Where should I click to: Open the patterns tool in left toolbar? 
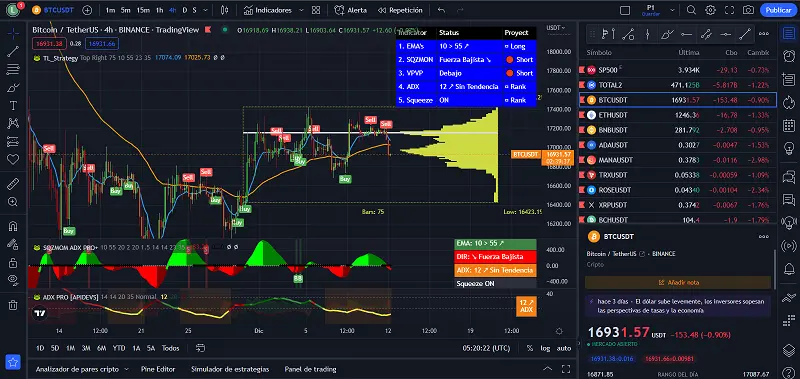coord(13,123)
